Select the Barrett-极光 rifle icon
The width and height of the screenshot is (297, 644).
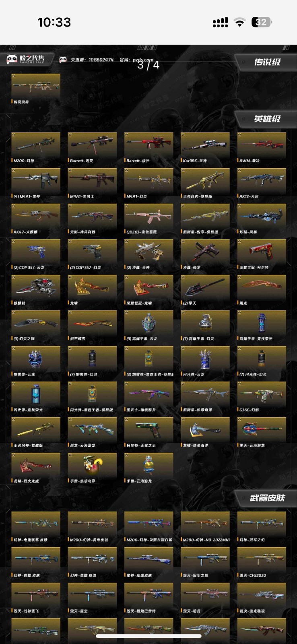(x=149, y=145)
